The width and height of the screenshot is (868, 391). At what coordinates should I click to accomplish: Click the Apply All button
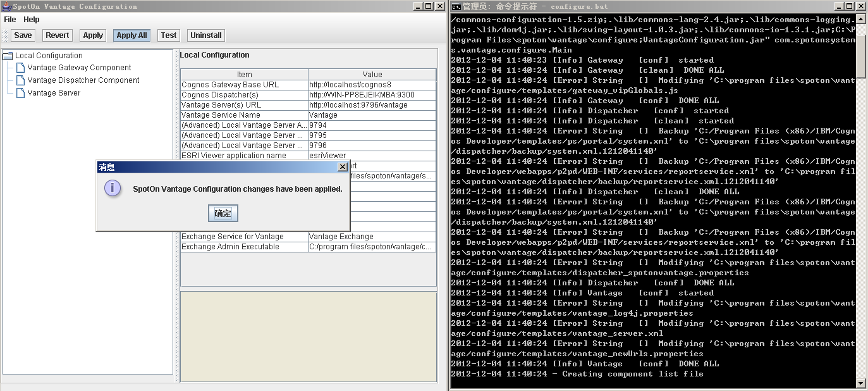pyautogui.click(x=131, y=35)
